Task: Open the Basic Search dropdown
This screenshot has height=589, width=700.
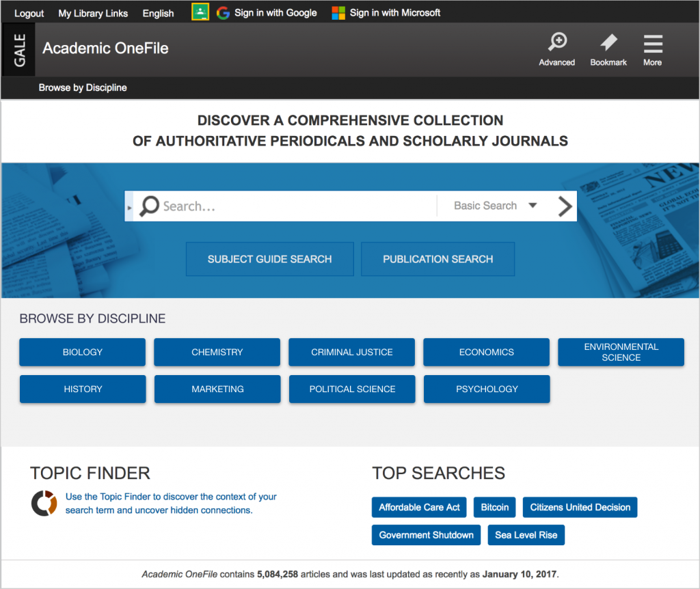Action: pyautogui.click(x=485, y=206)
